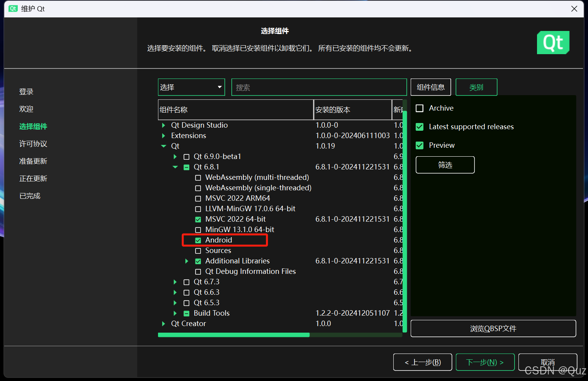Select the MSVC 2022 64-bit label
Image resolution: width=588 pixels, height=381 pixels.
[236, 219]
